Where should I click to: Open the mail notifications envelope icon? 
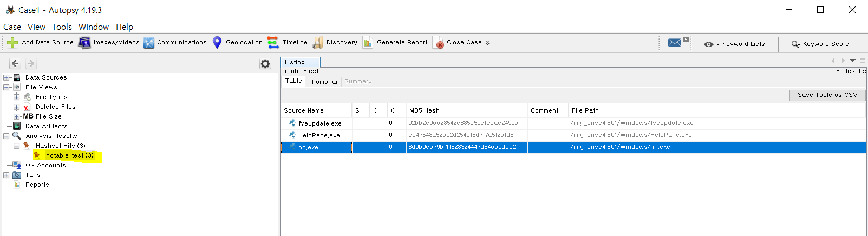point(675,43)
